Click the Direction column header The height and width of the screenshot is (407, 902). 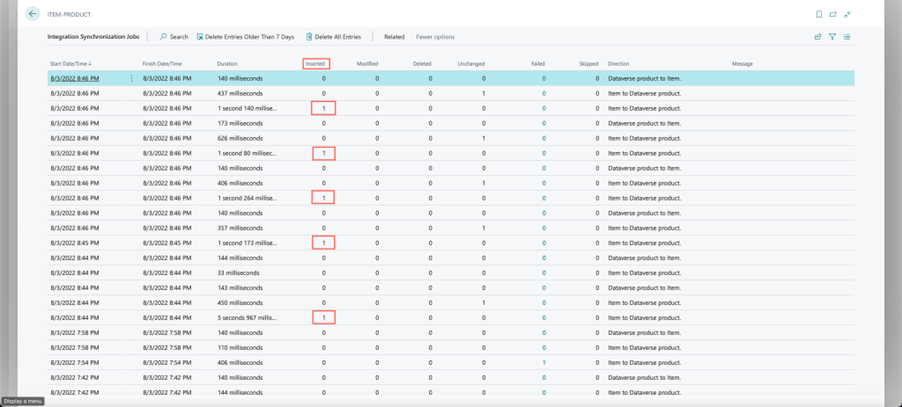click(x=618, y=64)
